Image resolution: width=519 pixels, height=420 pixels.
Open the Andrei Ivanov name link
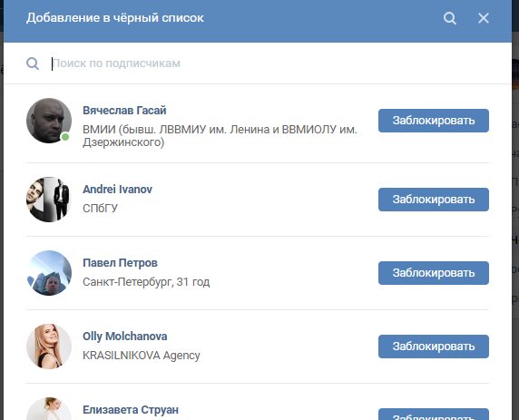point(118,189)
